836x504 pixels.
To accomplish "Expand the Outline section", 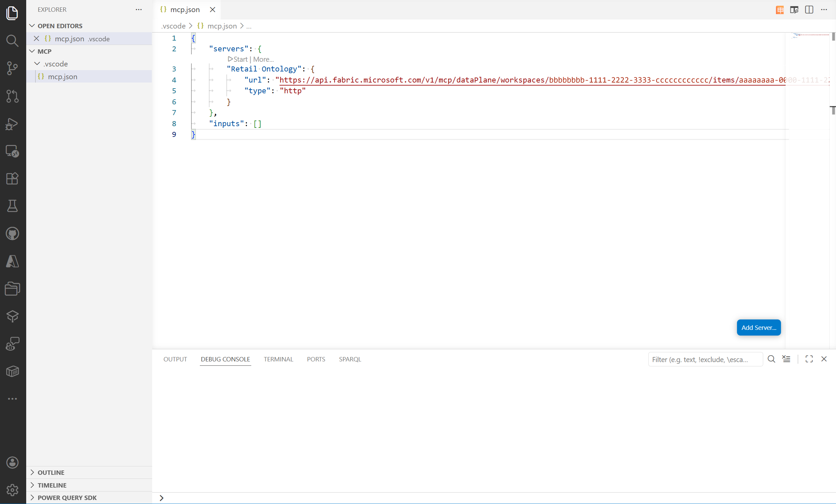I will tap(32, 472).
